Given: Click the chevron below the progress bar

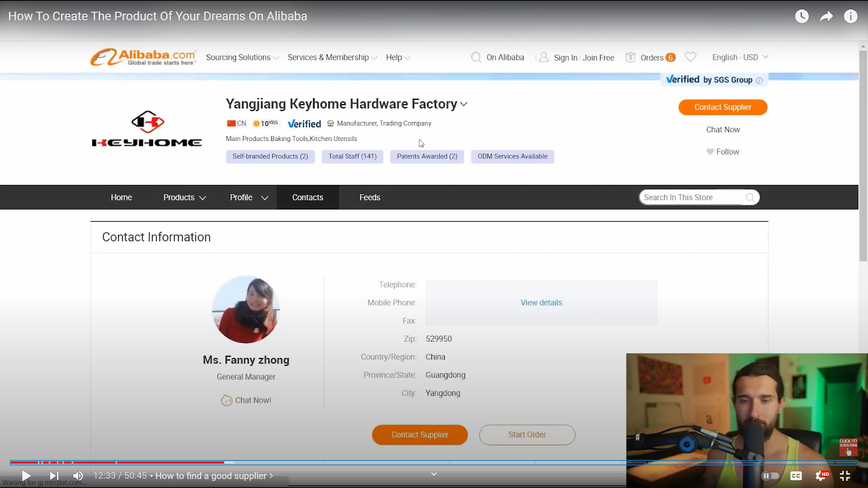Looking at the screenshot, I should tap(434, 474).
